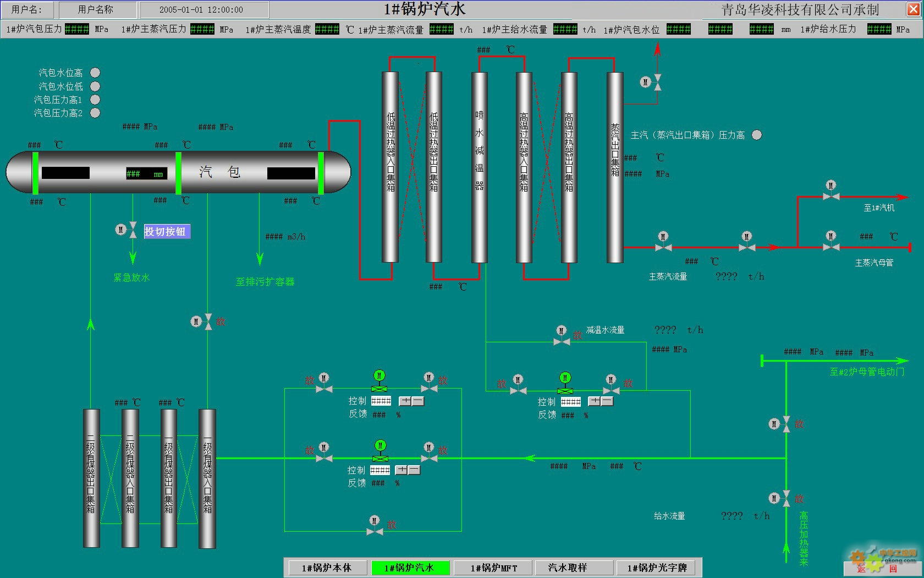This screenshot has width=924, height=578.
Task: Click the steam vent motor valve above 蒸汽出口集箱
Action: pos(651,82)
